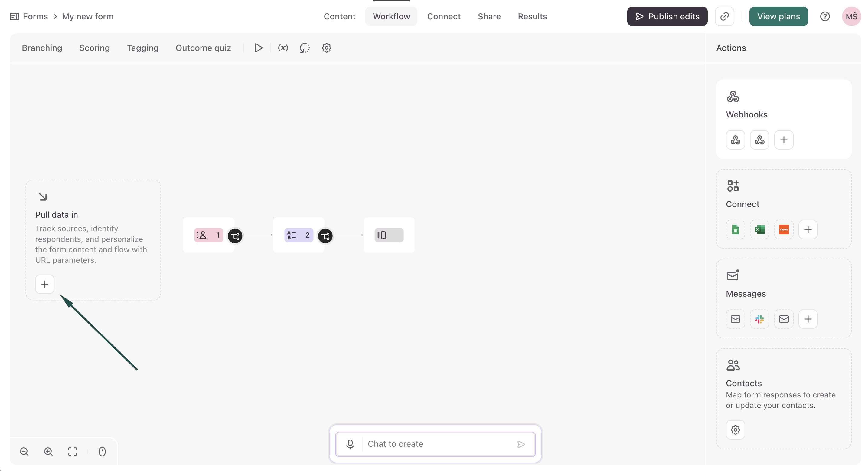Image resolution: width=868 pixels, height=471 pixels.
Task: Switch to the Results tab
Action: coord(532,16)
